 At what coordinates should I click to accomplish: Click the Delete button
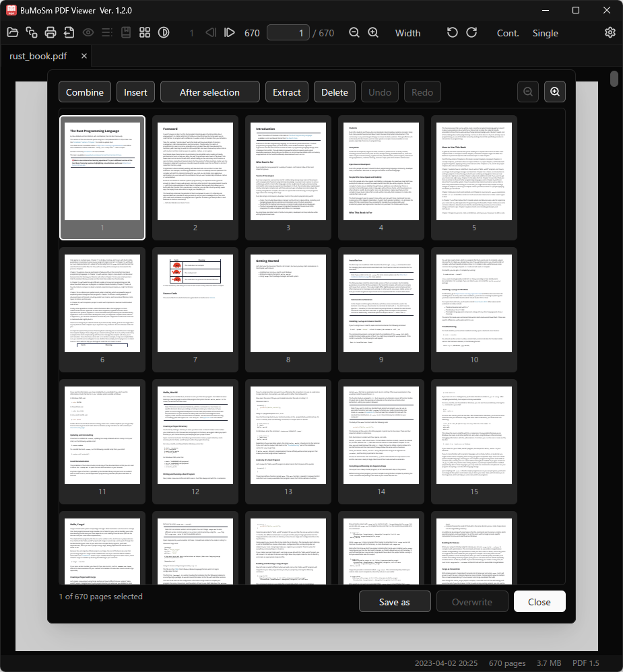(335, 92)
